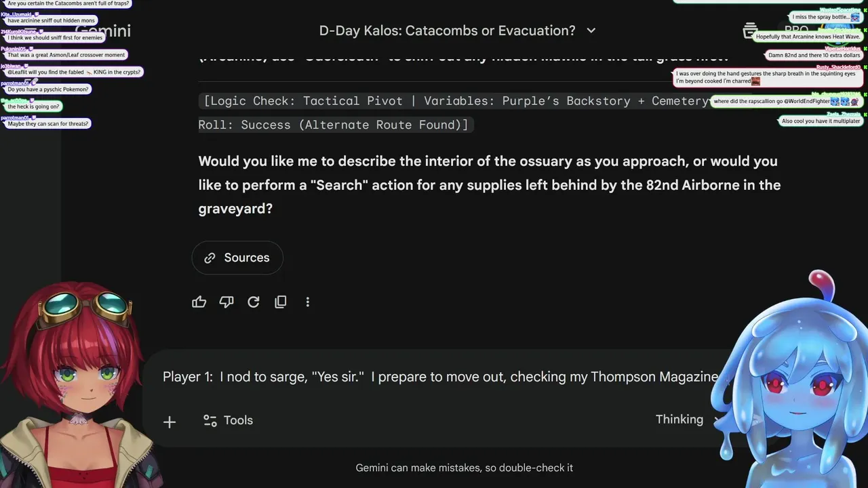Open the temporary chat icon near PRO

click(x=750, y=30)
